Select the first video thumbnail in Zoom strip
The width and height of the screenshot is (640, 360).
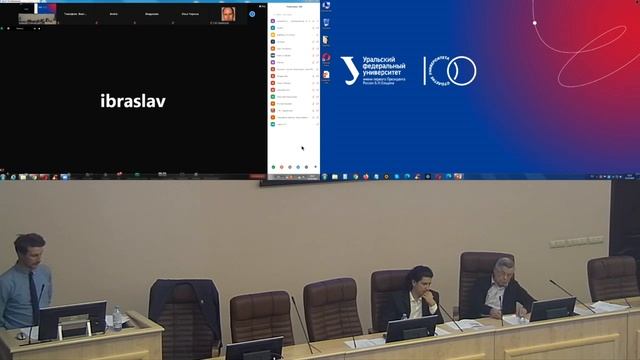pos(37,14)
